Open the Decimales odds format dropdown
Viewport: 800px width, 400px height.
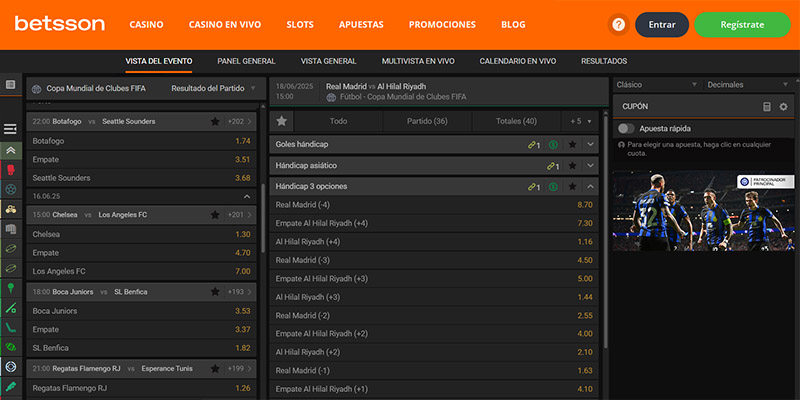click(x=747, y=85)
